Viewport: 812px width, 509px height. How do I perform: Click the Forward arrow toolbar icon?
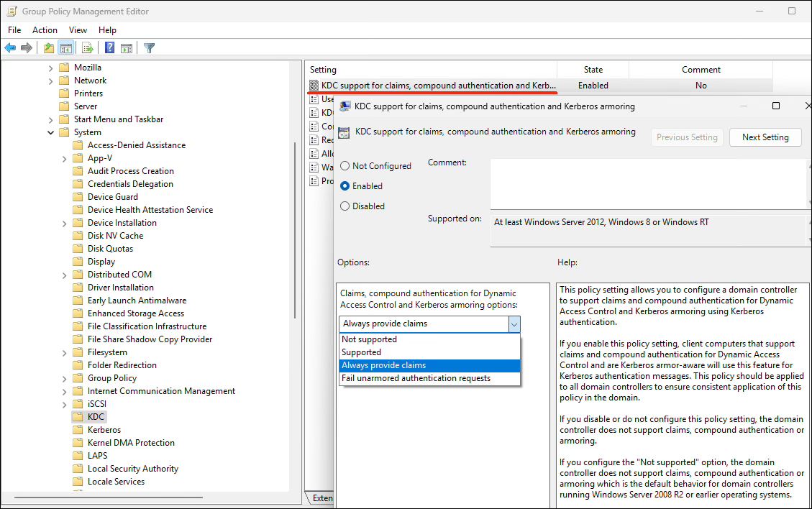tap(27, 48)
